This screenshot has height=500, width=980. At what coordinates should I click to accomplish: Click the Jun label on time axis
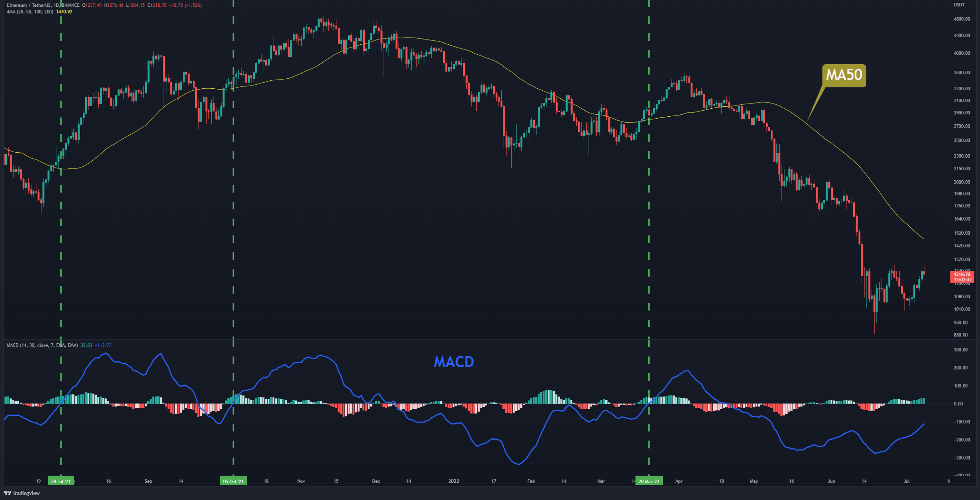[x=831, y=481]
